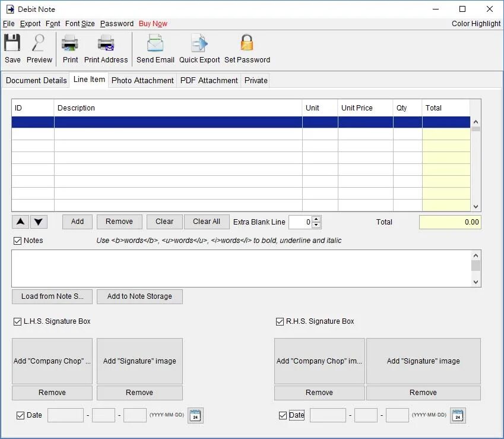Select the Line Item tab
Viewport: 504px width, 439px height.
[89, 80]
